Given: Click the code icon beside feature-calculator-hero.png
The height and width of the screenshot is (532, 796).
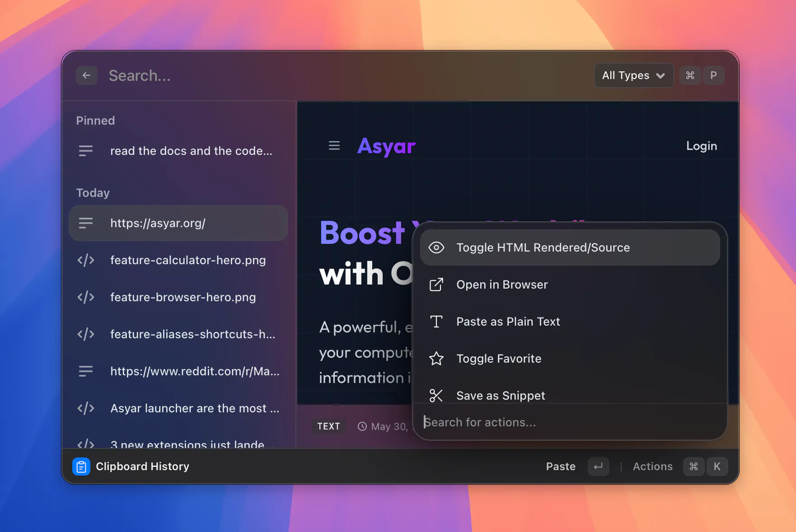Looking at the screenshot, I should [86, 260].
